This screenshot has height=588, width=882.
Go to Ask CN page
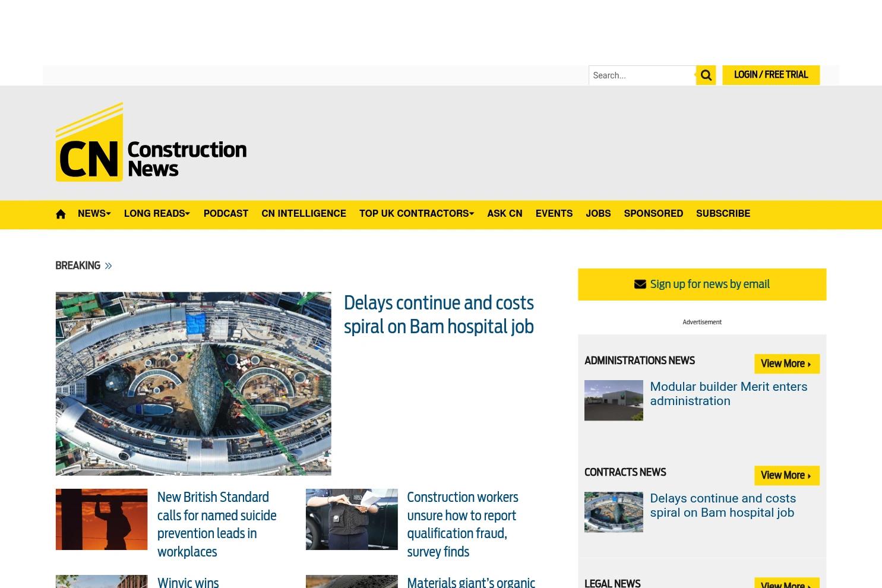(505, 214)
